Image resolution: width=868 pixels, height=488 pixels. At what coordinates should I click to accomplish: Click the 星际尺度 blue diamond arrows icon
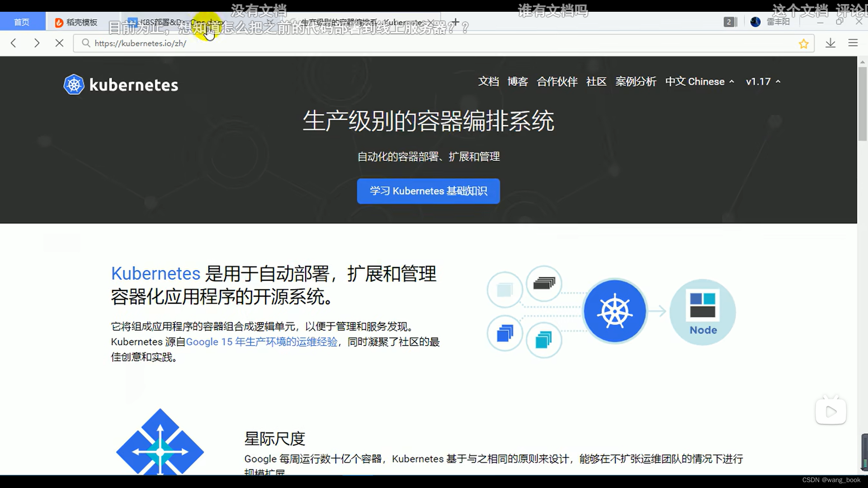[160, 442]
